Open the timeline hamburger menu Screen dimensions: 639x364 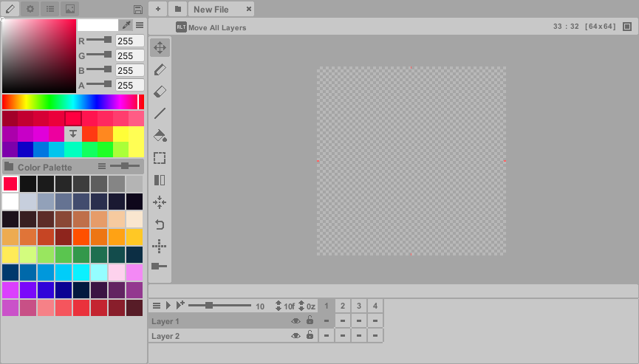[156, 306]
